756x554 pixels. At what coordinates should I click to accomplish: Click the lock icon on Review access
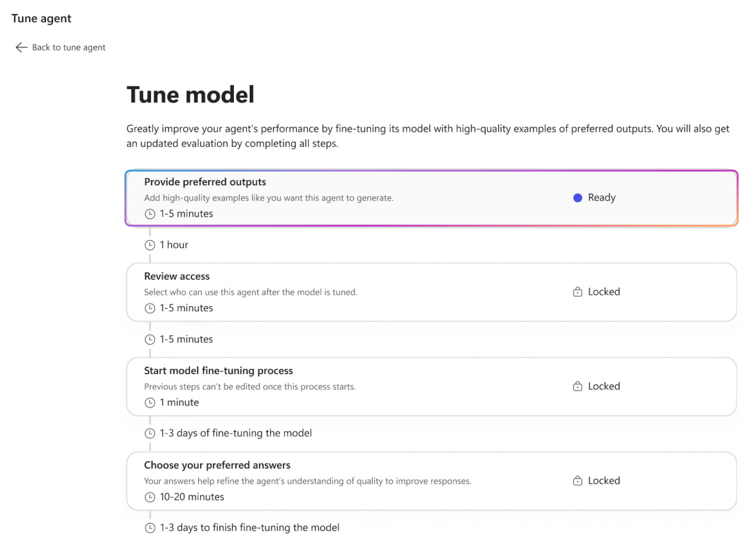coord(577,292)
